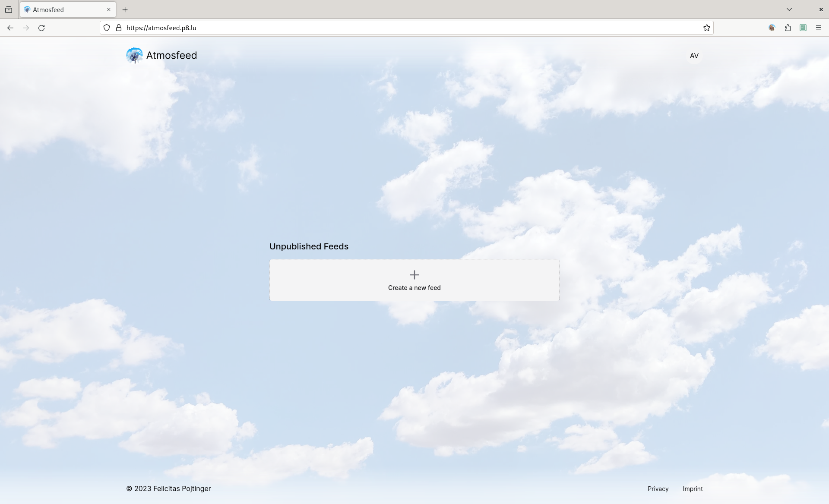Open the Firefox hamburger application menu

point(818,28)
